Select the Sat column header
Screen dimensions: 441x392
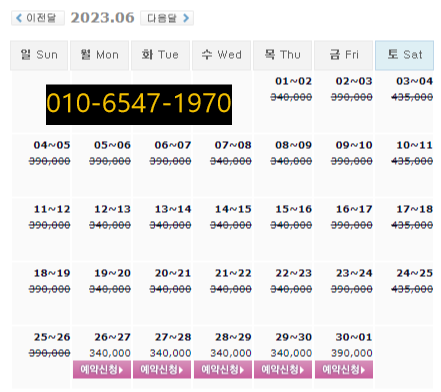point(404,55)
